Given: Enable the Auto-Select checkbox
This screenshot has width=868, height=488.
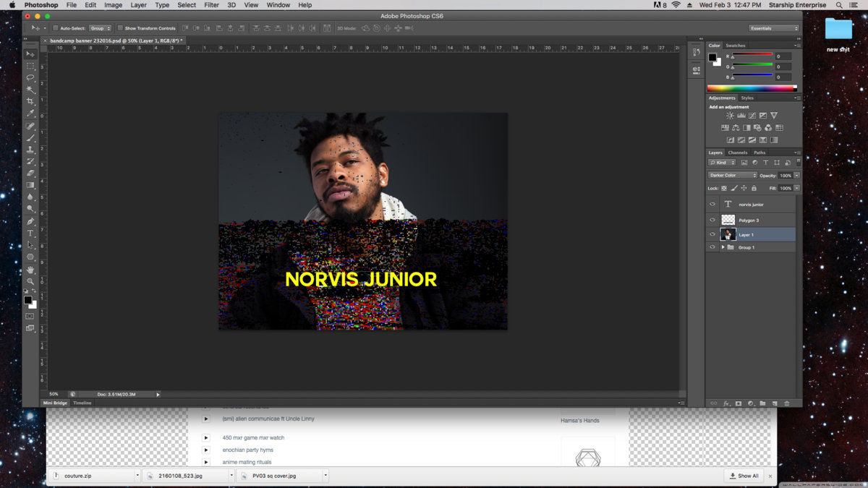Looking at the screenshot, I should tap(55, 28).
